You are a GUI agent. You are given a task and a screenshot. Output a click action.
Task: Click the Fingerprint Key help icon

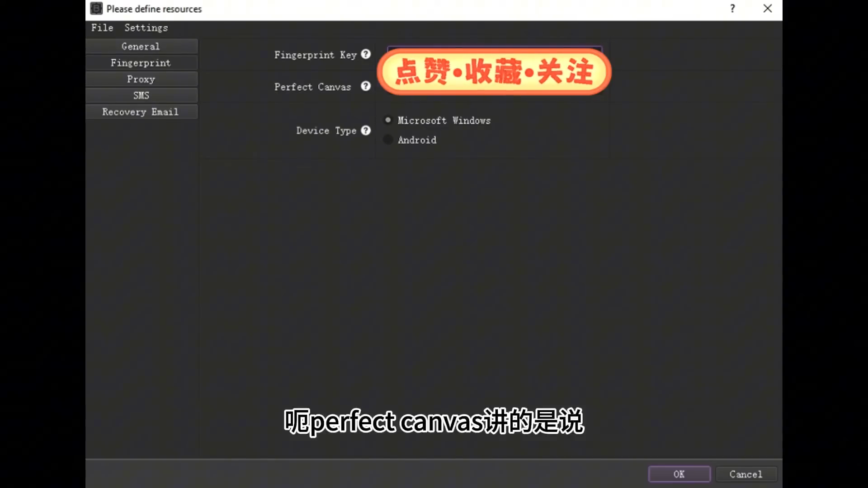click(x=366, y=54)
